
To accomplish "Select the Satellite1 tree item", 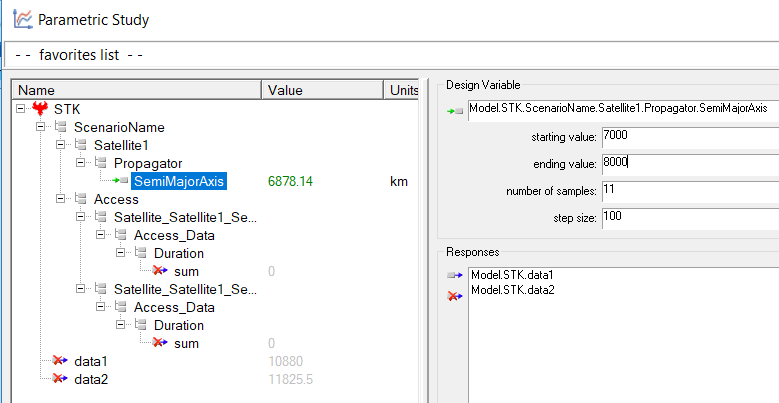I will 121,146.
